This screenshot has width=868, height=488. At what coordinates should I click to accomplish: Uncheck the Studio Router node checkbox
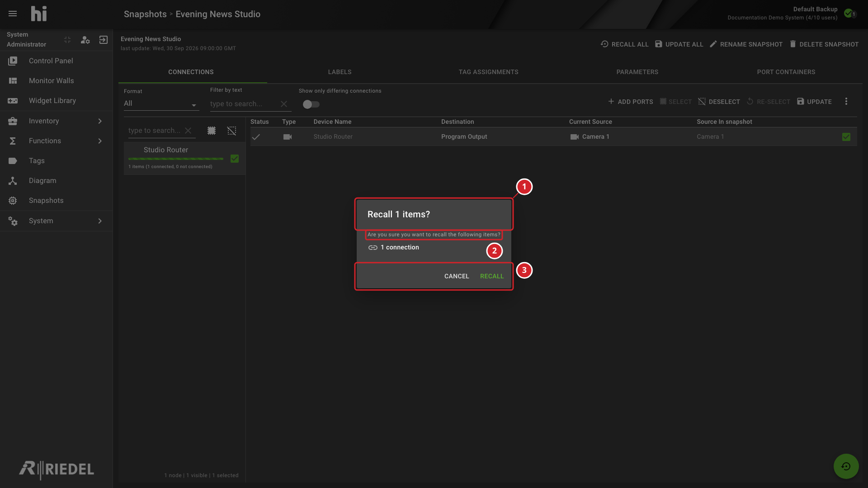235,159
